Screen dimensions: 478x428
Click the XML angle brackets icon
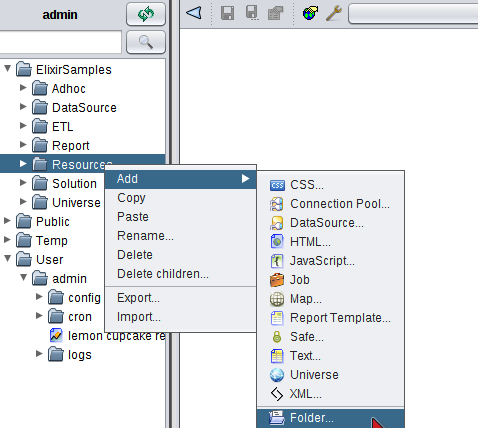tap(277, 394)
